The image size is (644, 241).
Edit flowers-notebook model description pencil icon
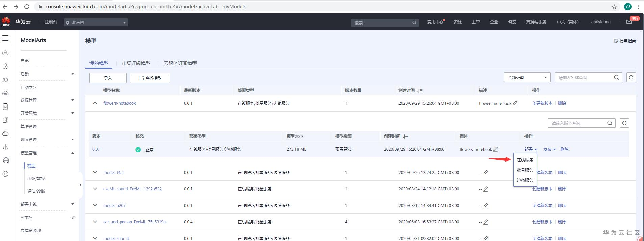515,103
